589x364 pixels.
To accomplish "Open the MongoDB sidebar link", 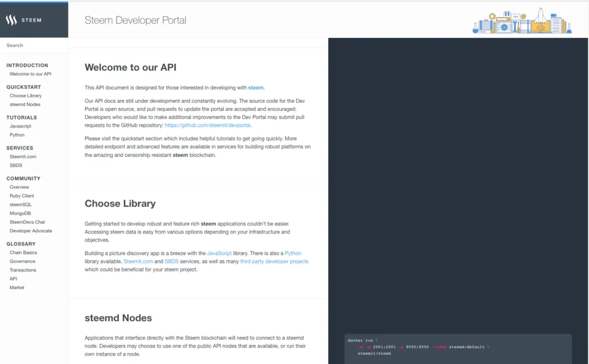I will (x=20, y=213).
